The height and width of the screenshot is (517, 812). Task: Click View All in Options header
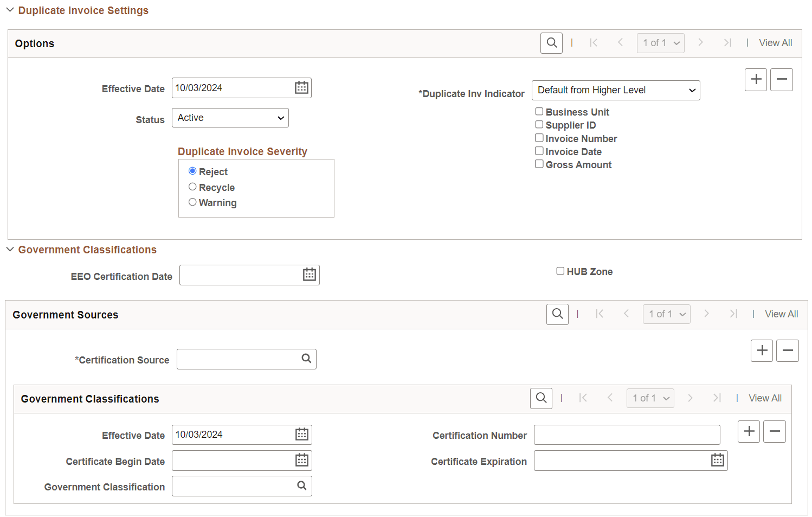[775, 42]
